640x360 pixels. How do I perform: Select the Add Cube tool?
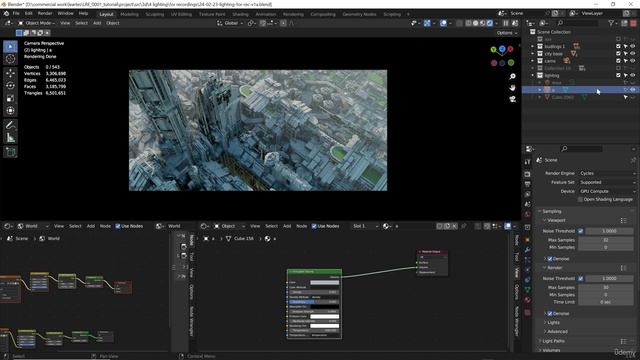[10, 152]
